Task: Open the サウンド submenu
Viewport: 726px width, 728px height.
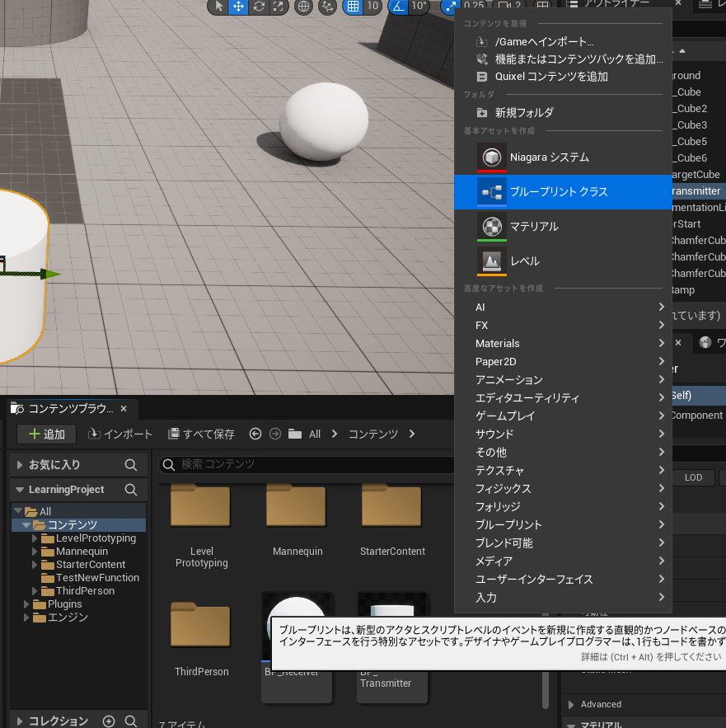Action: click(x=563, y=434)
